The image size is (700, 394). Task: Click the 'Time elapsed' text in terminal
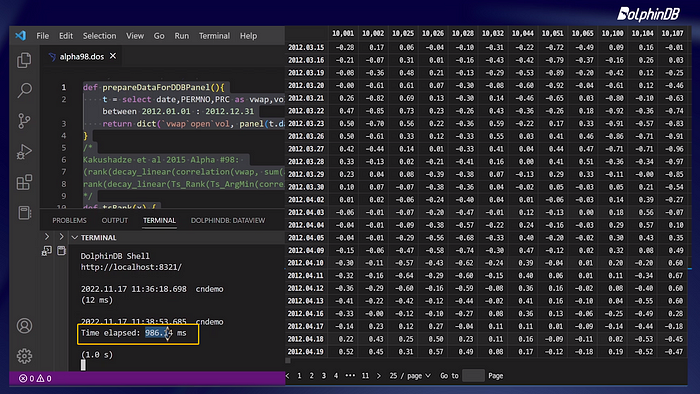pyautogui.click(x=110, y=333)
